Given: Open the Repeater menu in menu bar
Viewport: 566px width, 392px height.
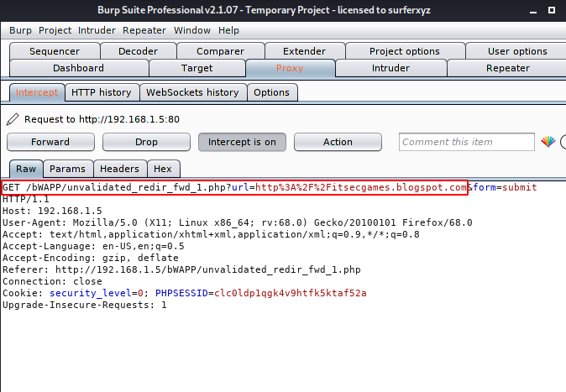Looking at the screenshot, I should (x=144, y=30).
